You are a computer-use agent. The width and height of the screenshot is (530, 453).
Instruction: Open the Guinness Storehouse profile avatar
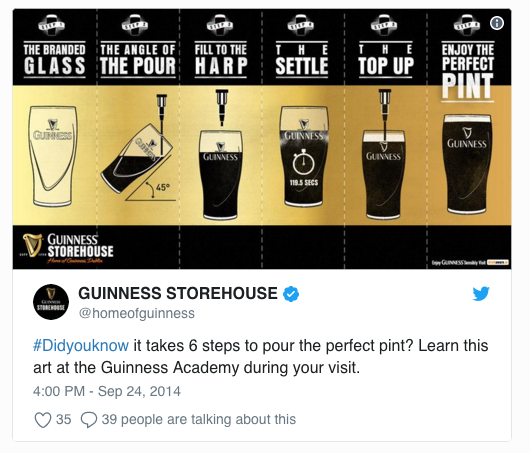(x=51, y=302)
